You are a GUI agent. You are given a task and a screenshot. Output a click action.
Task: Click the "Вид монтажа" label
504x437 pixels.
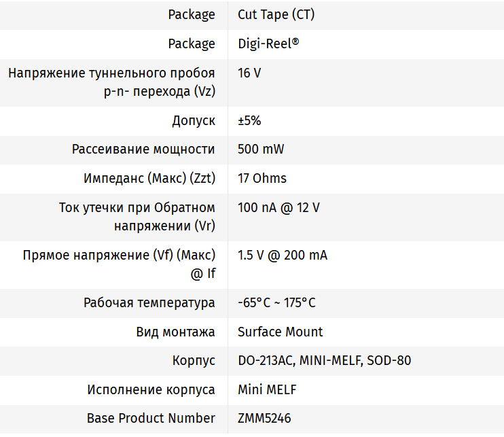pyautogui.click(x=176, y=332)
